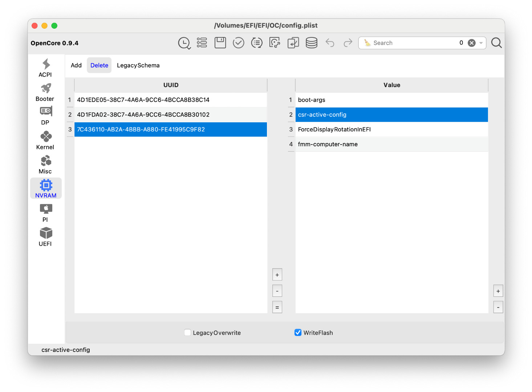Screen dimensions: 532x392
Task: Open the Misc section
Action: click(x=45, y=164)
